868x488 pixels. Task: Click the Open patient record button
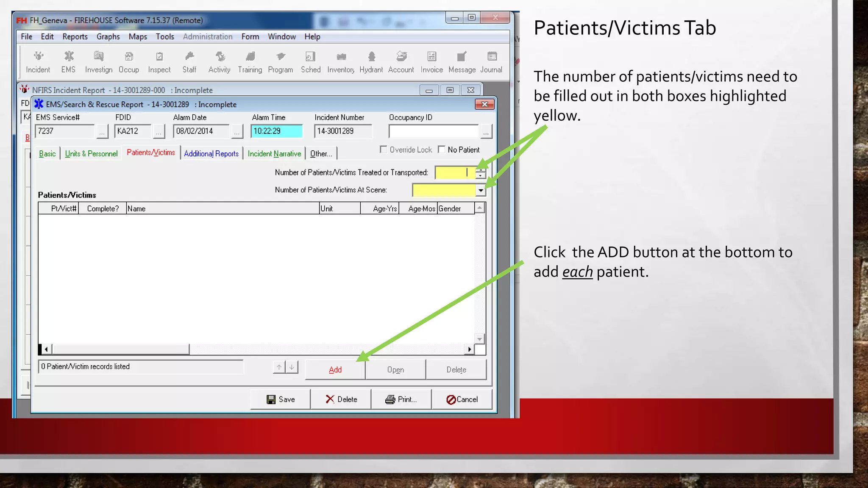click(x=395, y=370)
